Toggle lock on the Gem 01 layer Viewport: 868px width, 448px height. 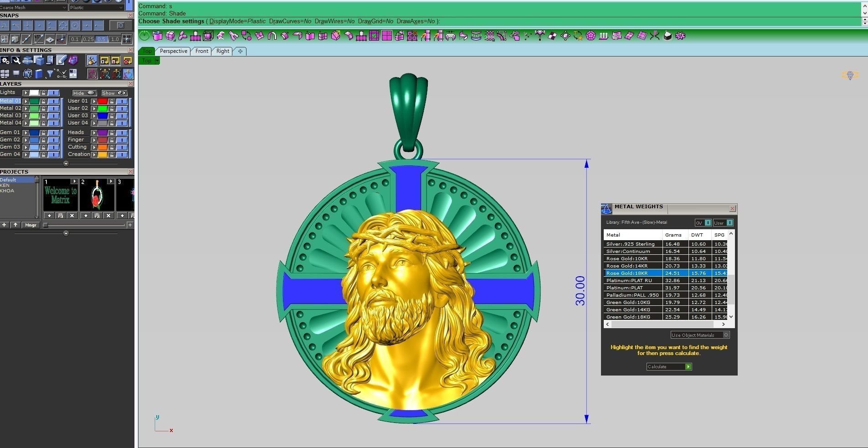43,133
